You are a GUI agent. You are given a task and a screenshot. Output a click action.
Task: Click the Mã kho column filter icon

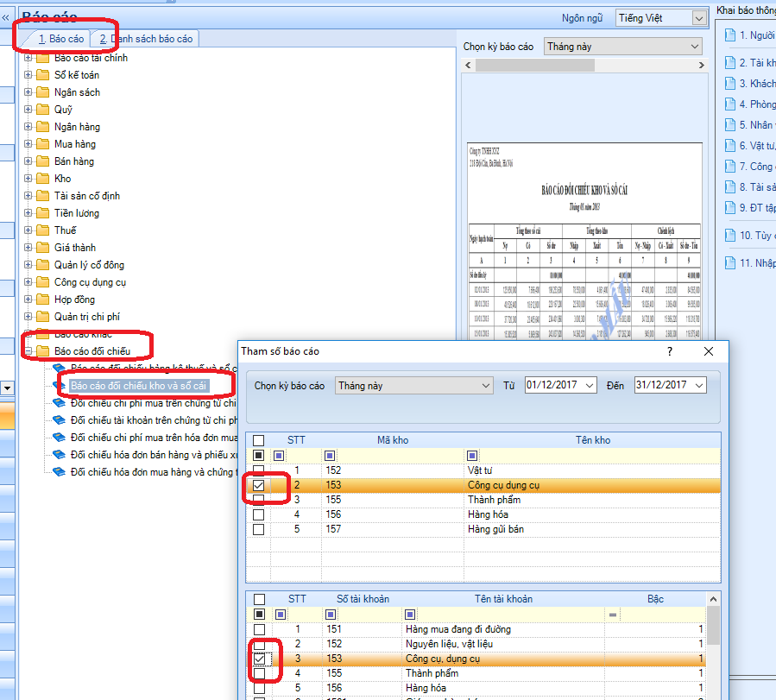click(x=330, y=456)
